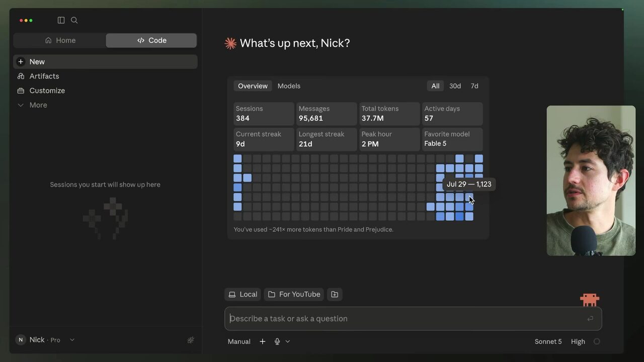The width and height of the screenshot is (644, 362).
Task: Start a New session
Action: (106, 61)
